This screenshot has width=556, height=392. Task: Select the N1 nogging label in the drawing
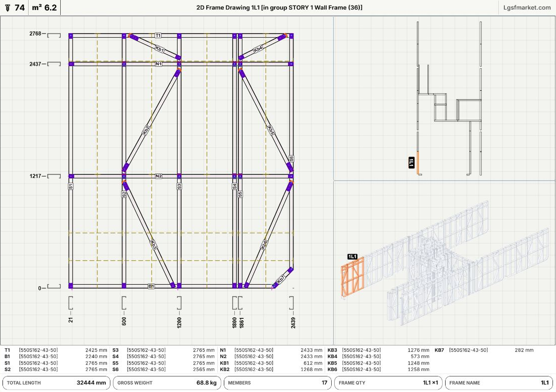click(x=159, y=64)
